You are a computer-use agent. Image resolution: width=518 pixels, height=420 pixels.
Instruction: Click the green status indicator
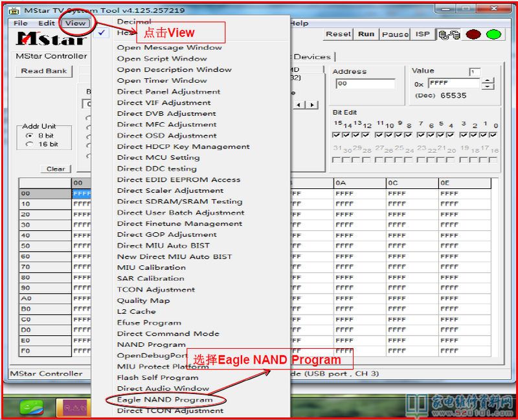(x=495, y=34)
